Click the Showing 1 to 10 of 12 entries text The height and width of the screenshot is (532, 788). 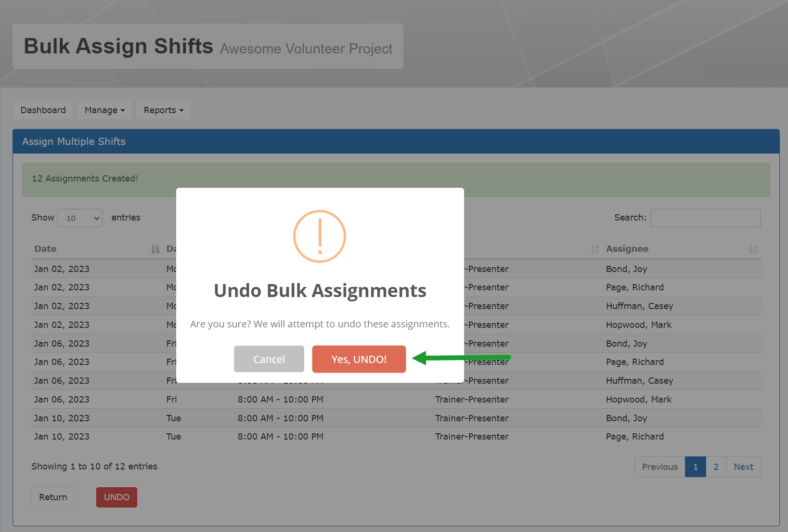click(94, 467)
